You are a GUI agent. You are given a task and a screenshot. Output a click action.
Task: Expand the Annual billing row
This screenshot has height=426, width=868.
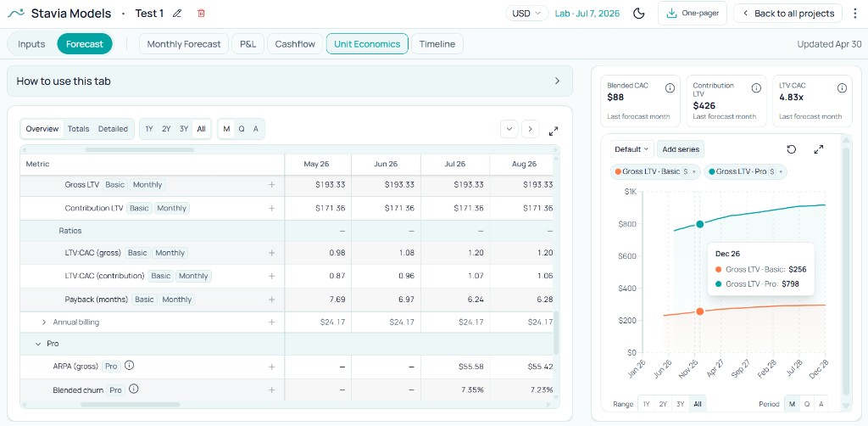click(44, 322)
